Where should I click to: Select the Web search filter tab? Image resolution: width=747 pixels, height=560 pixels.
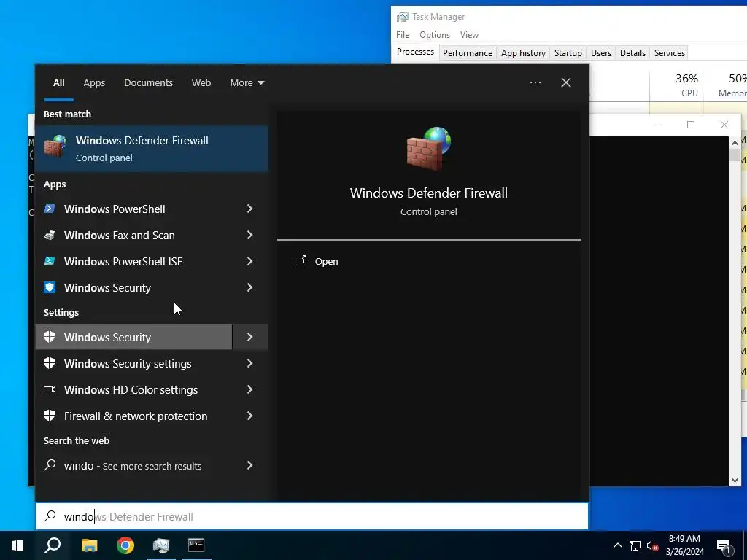pyautogui.click(x=201, y=83)
